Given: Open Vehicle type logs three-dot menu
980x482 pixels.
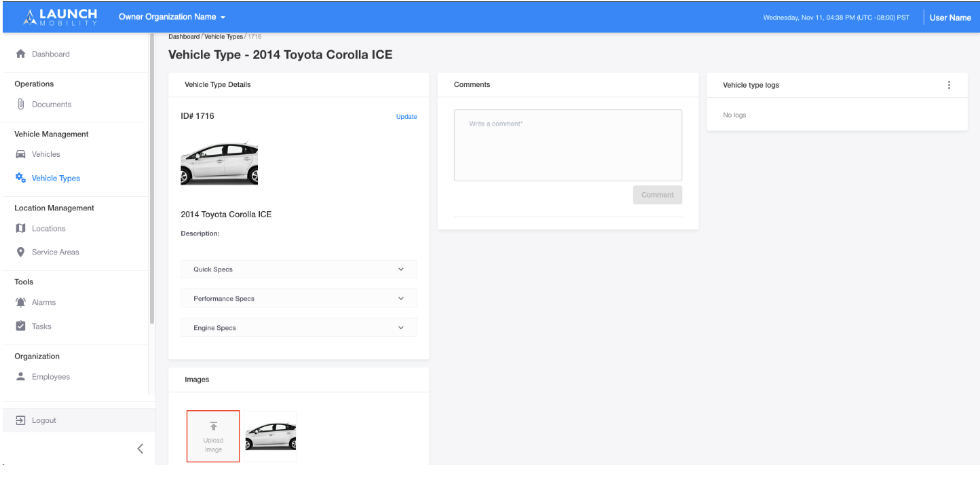Looking at the screenshot, I should pyautogui.click(x=949, y=85).
